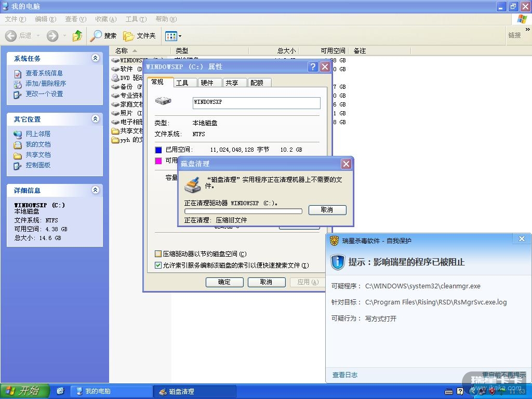Image resolution: width=532 pixels, height=399 pixels.
Task: Collapse the 系统任务 panel
Action: tap(96, 58)
